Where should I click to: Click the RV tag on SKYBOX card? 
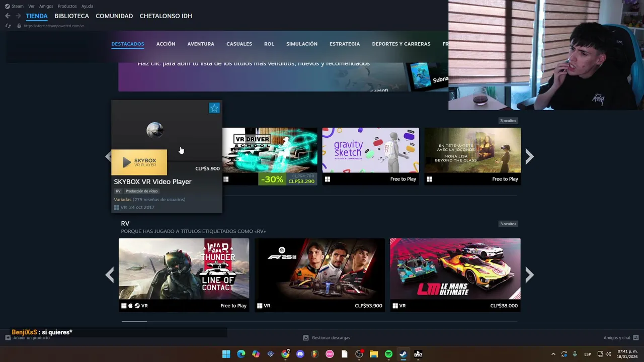tap(118, 191)
